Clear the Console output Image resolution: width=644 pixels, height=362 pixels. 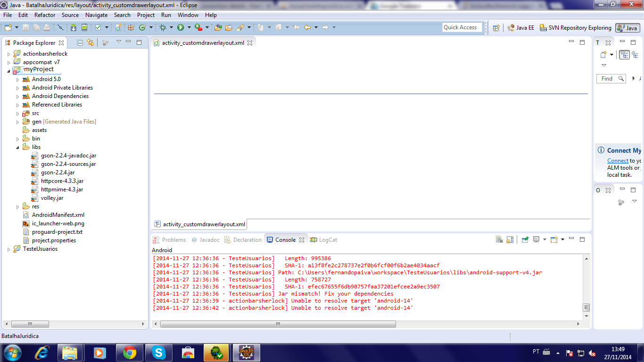click(499, 239)
